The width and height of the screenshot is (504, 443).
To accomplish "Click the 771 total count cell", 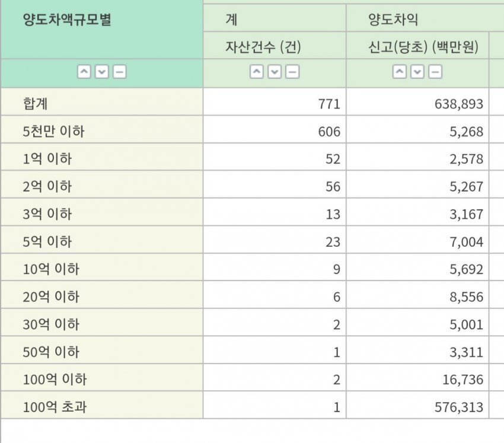I will 328,104.
